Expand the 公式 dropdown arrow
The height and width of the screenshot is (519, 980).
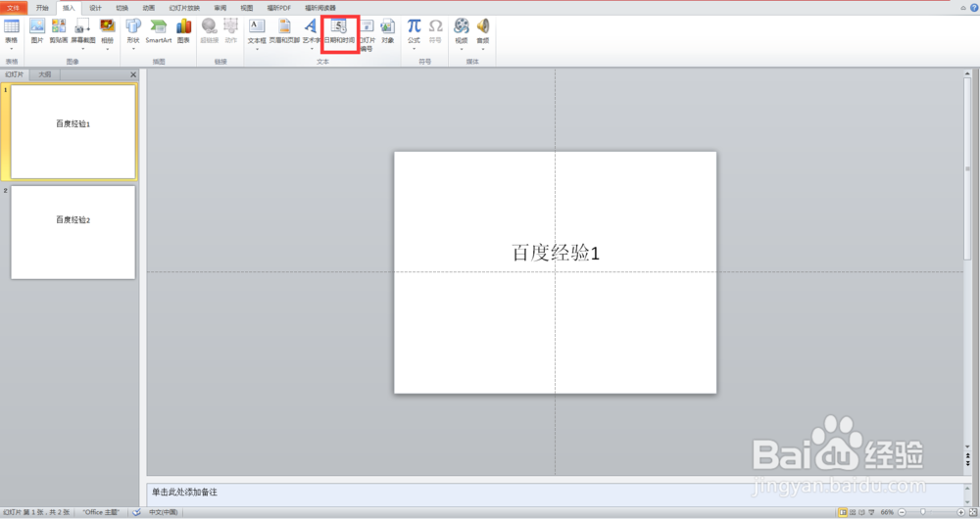pos(414,49)
